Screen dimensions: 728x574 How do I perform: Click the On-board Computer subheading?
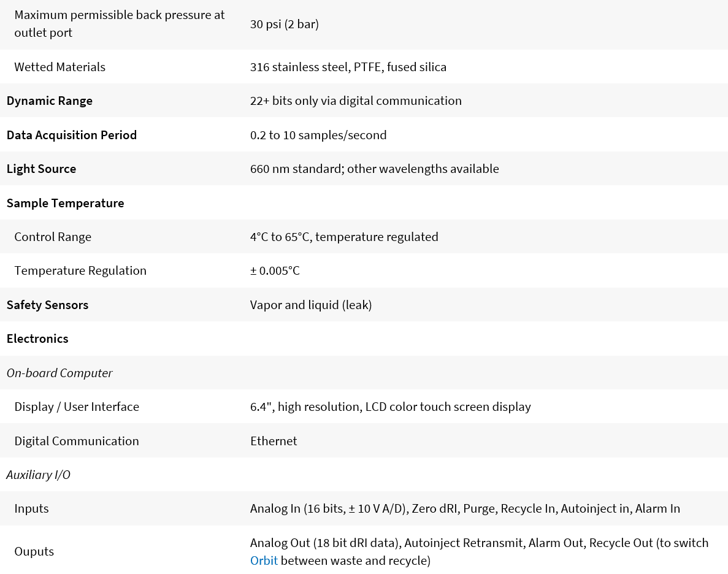[x=59, y=373]
